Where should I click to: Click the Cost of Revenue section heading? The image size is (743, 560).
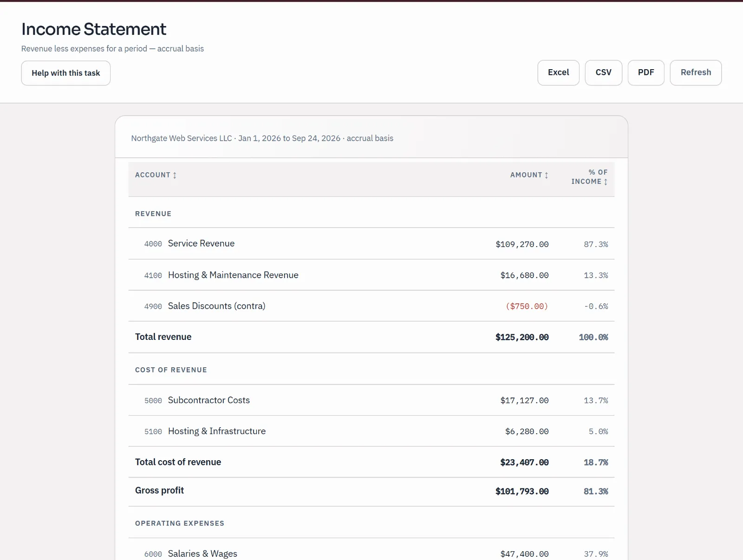click(x=171, y=370)
